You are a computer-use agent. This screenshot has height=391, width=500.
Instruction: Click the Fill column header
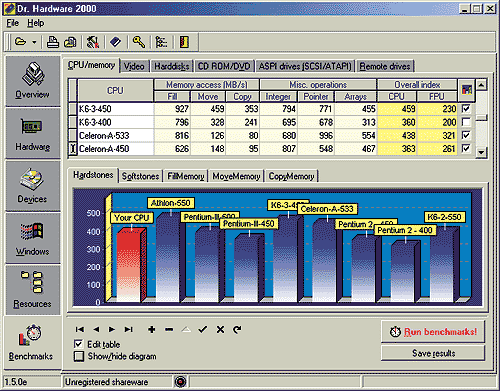(x=172, y=97)
